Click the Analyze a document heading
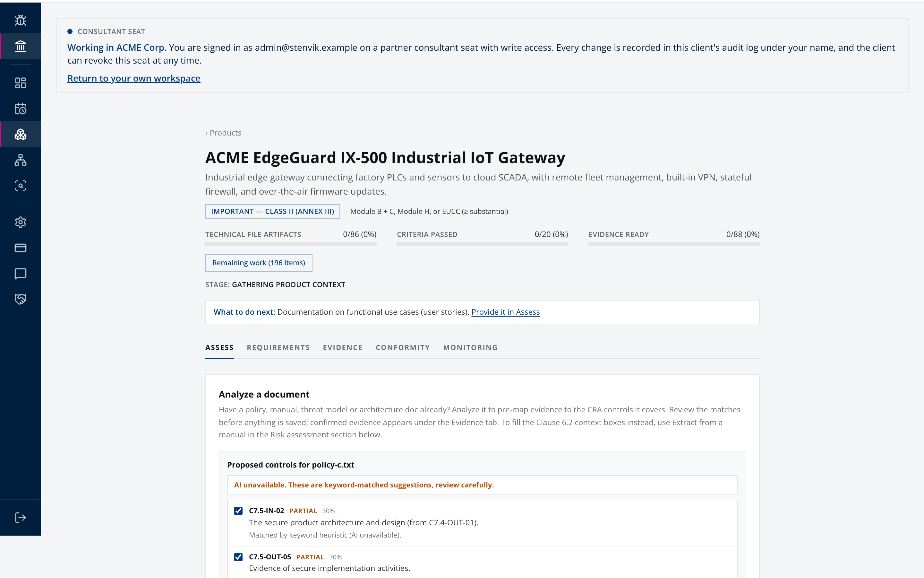This screenshot has height=578, width=924. (x=264, y=394)
